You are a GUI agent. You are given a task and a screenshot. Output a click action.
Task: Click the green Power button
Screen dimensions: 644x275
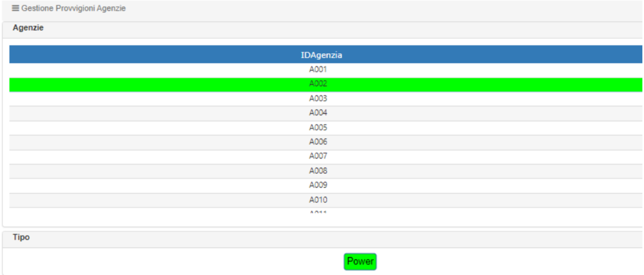360,261
